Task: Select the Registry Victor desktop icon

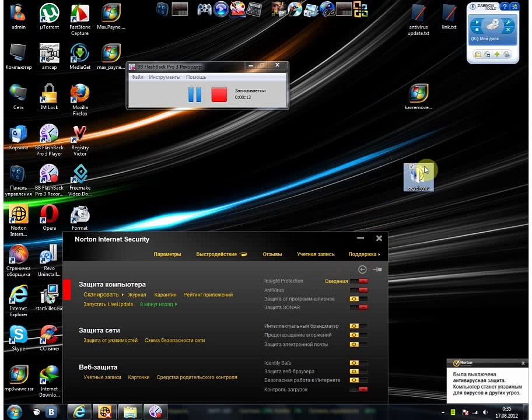Action: tap(80, 140)
